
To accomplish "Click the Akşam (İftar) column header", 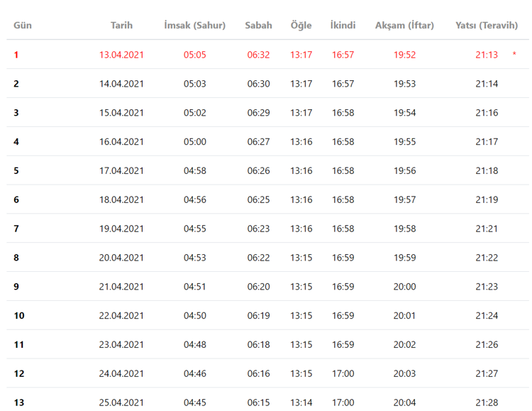I will pos(404,26).
